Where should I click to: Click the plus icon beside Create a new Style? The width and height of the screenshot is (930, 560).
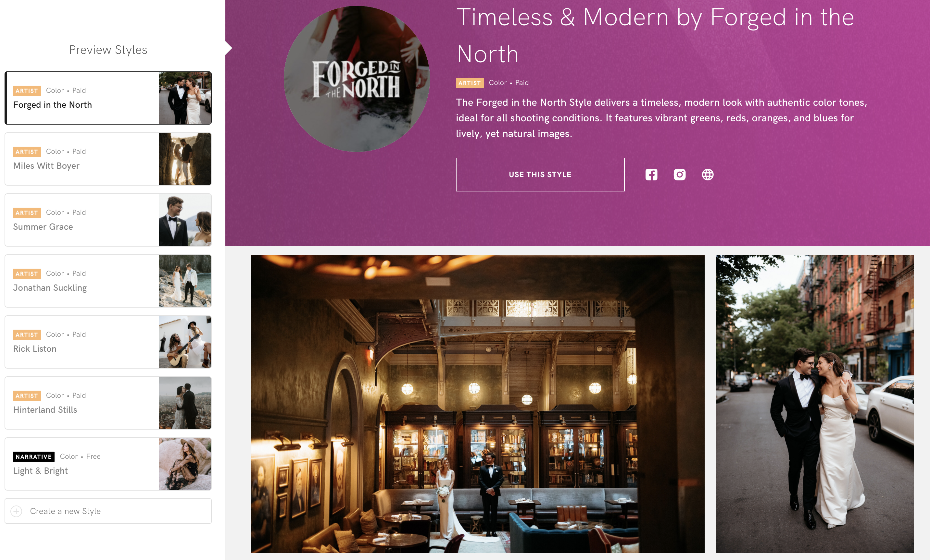[x=16, y=511]
